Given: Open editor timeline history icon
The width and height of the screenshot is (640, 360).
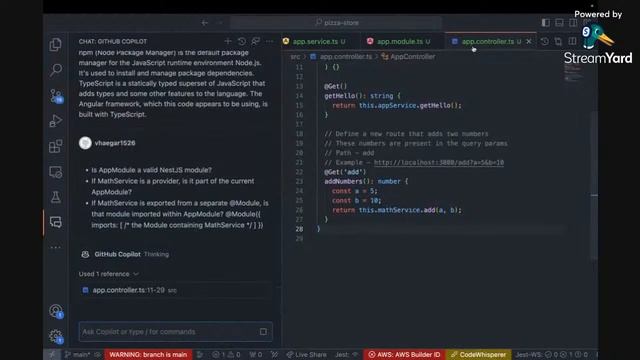Looking at the screenshot, I should coord(544,41).
